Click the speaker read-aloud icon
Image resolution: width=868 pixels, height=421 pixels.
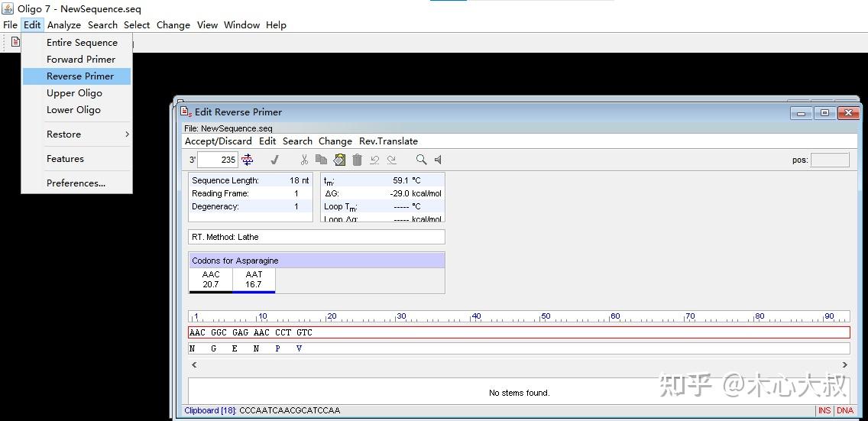438,160
